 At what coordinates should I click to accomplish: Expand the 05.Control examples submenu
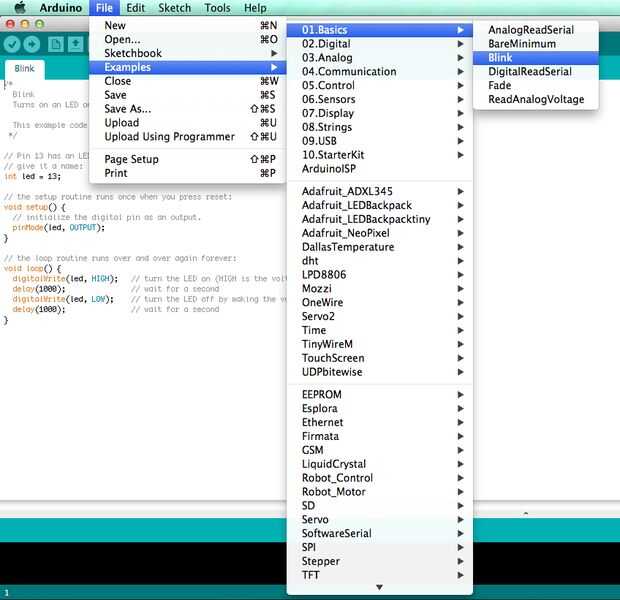pyautogui.click(x=379, y=85)
